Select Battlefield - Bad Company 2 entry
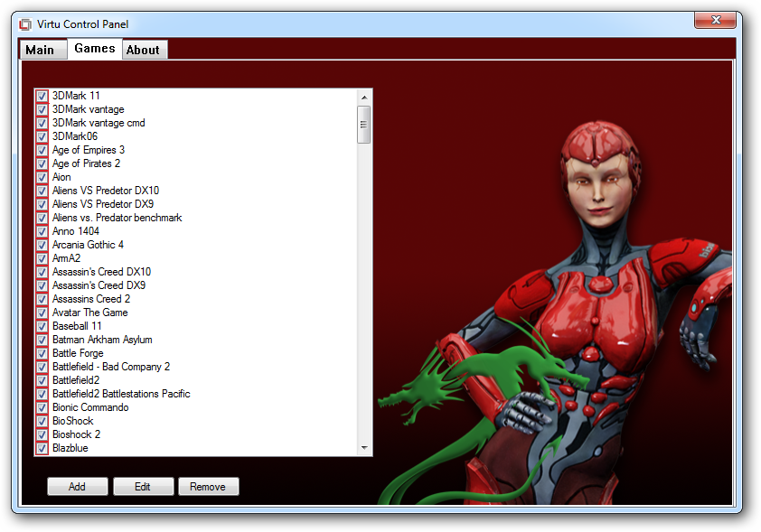The width and height of the screenshot is (761, 532). [x=111, y=367]
